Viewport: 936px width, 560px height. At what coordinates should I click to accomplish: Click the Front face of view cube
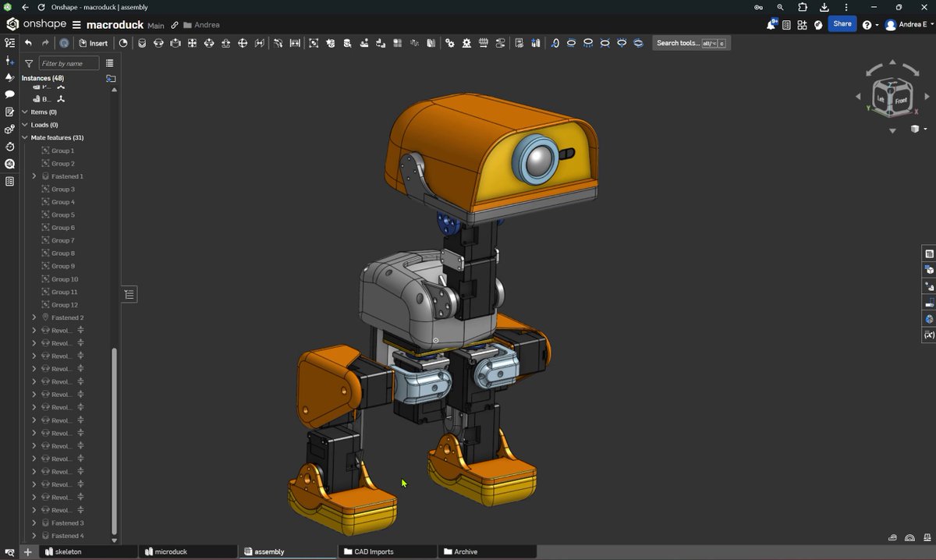(x=901, y=101)
